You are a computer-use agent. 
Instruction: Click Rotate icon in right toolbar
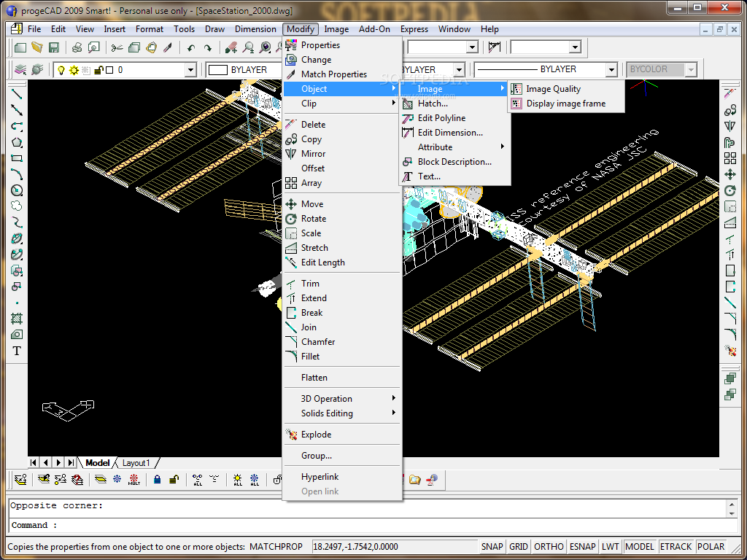coord(729,190)
